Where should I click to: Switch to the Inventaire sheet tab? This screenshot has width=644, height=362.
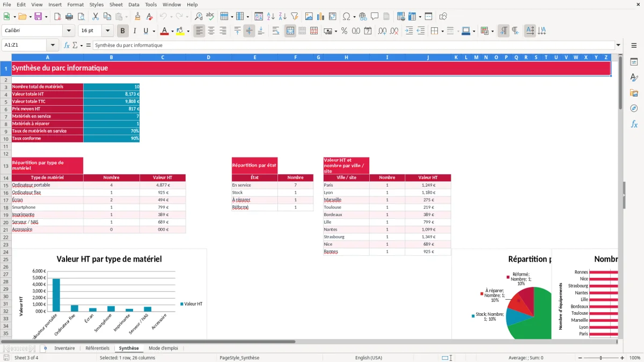click(x=64, y=348)
